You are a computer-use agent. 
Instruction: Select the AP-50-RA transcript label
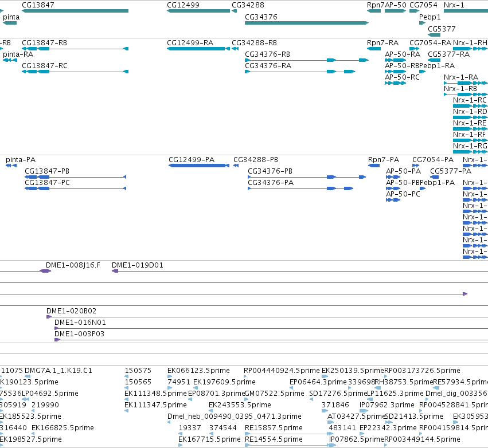click(x=403, y=54)
